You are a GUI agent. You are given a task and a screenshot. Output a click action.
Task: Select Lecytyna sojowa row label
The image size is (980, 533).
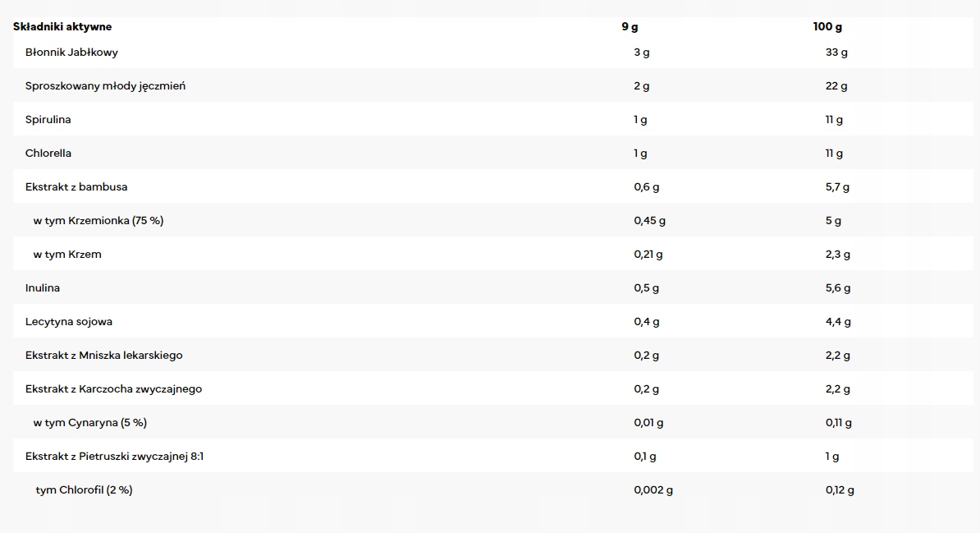click(x=69, y=322)
